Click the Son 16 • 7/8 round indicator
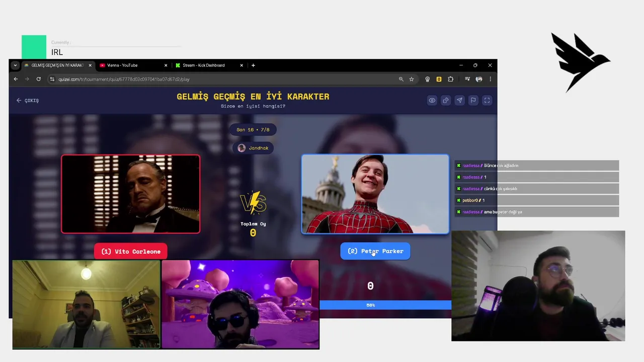 coord(253,130)
